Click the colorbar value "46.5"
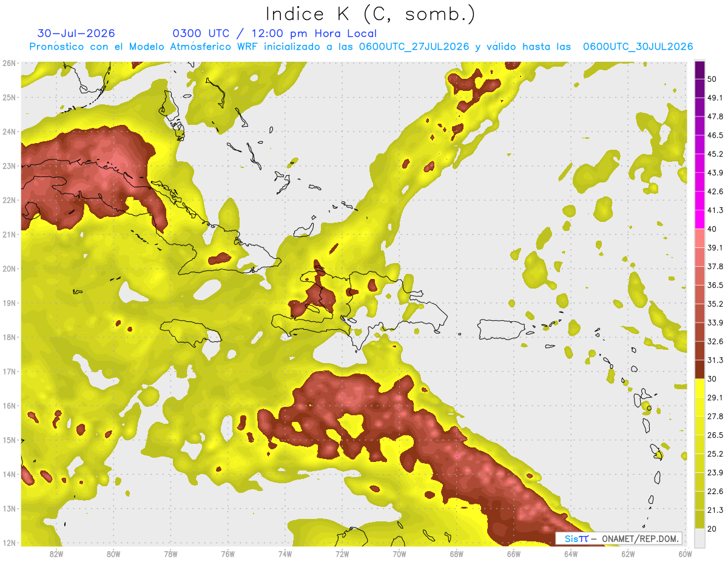 (715, 135)
